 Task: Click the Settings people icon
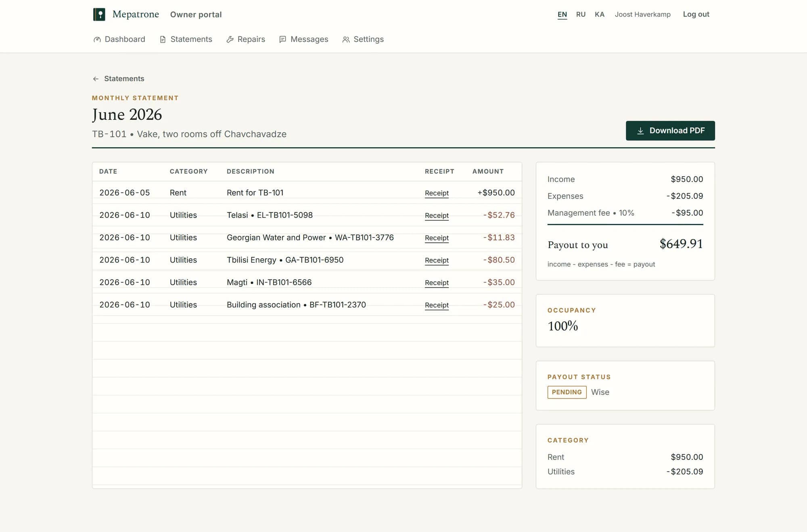pyautogui.click(x=346, y=40)
